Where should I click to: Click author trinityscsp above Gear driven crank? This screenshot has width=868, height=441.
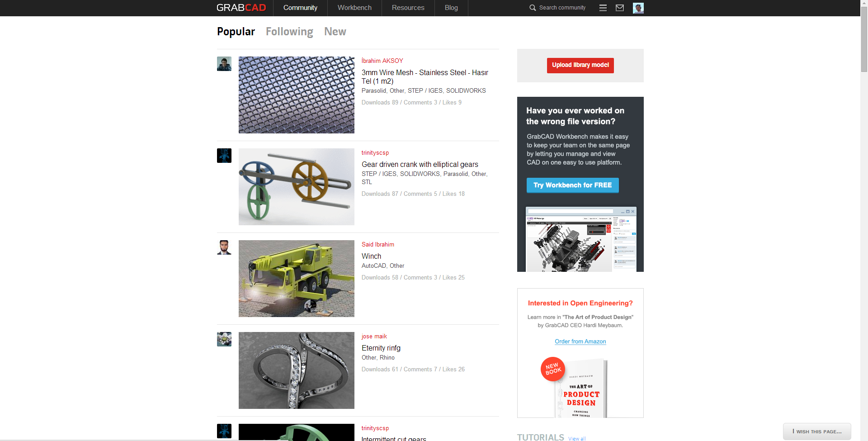pos(375,153)
